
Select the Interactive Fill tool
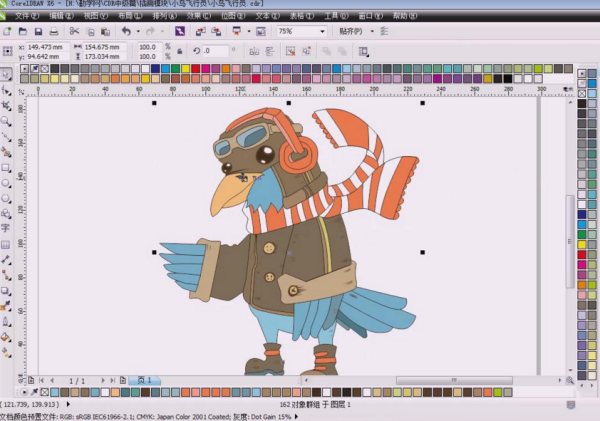[6, 352]
